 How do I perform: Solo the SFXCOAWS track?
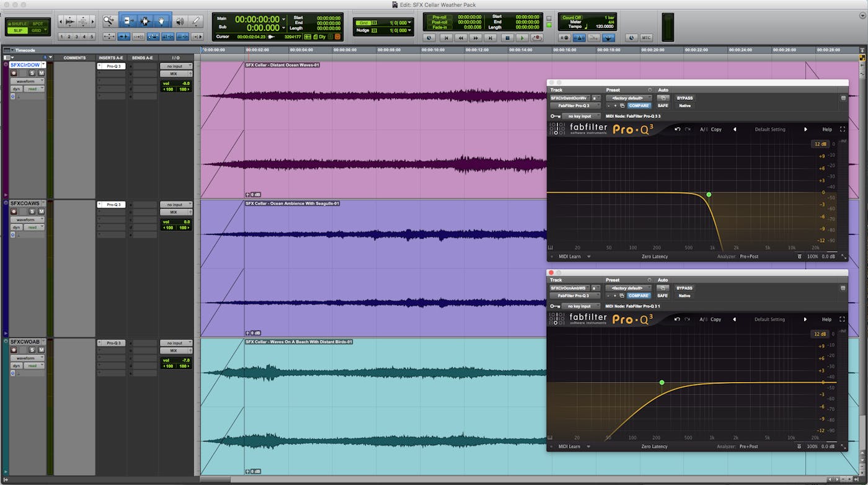(x=32, y=211)
